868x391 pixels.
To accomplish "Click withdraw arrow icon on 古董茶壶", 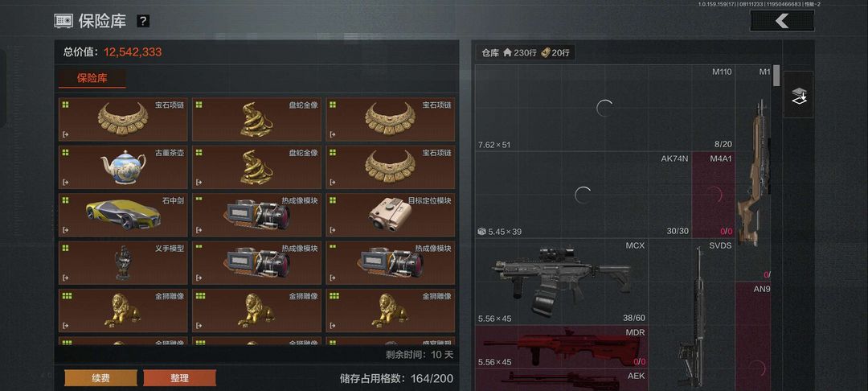I will click(66, 182).
